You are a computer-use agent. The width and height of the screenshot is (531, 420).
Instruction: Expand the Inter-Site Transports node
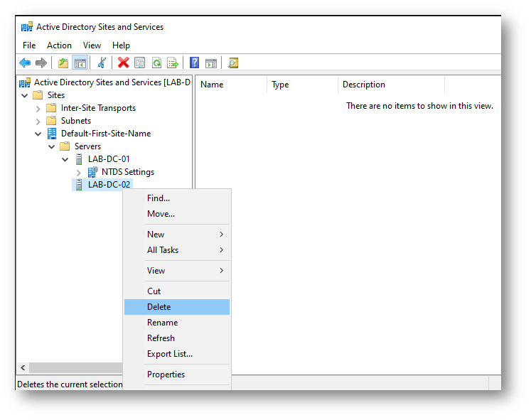(x=38, y=109)
